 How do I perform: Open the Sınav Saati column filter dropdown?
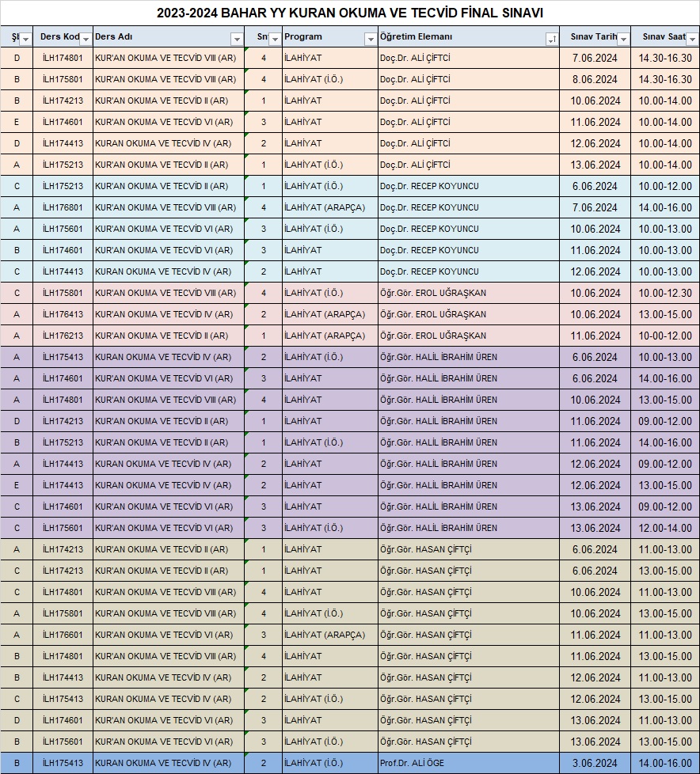point(692,39)
